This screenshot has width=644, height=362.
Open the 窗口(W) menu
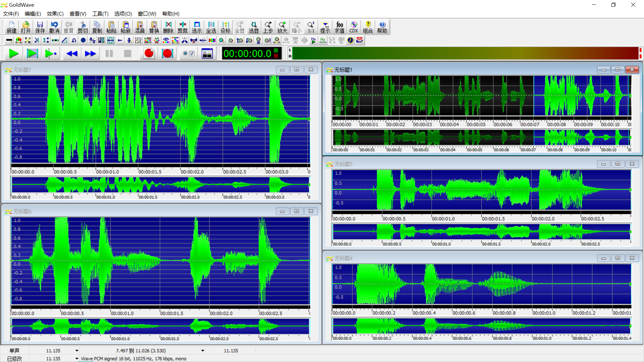(147, 14)
